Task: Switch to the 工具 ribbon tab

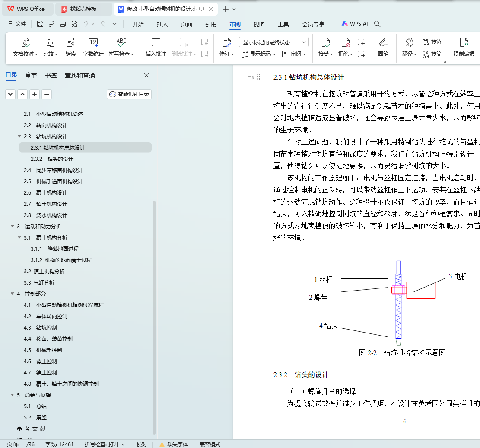Action: 283,24
